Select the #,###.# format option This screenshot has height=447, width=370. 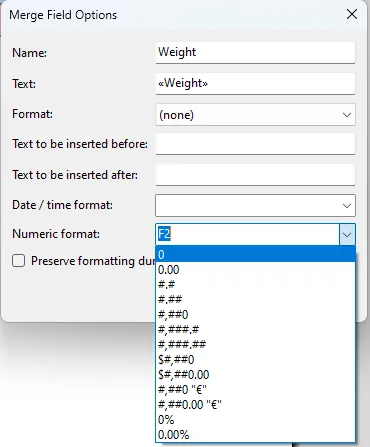[255, 329]
